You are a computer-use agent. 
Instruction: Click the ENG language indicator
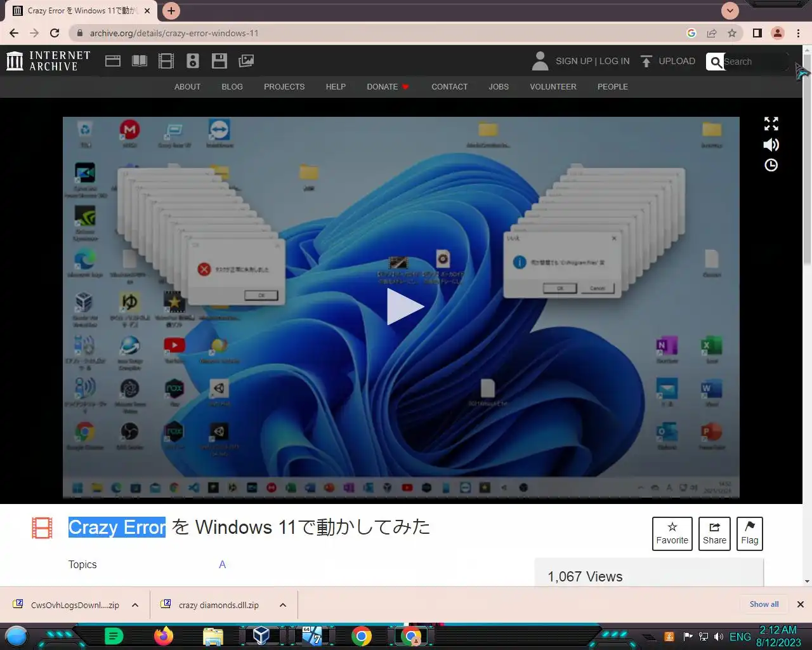(740, 637)
